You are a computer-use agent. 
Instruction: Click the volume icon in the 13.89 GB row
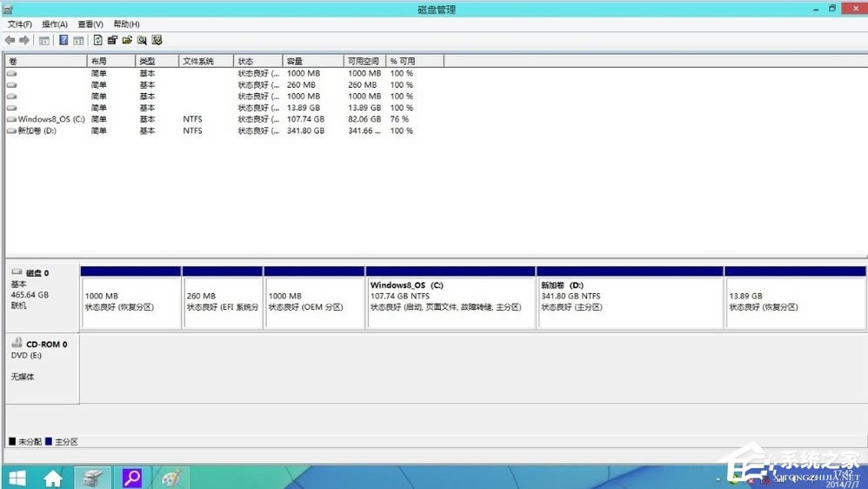[11, 107]
